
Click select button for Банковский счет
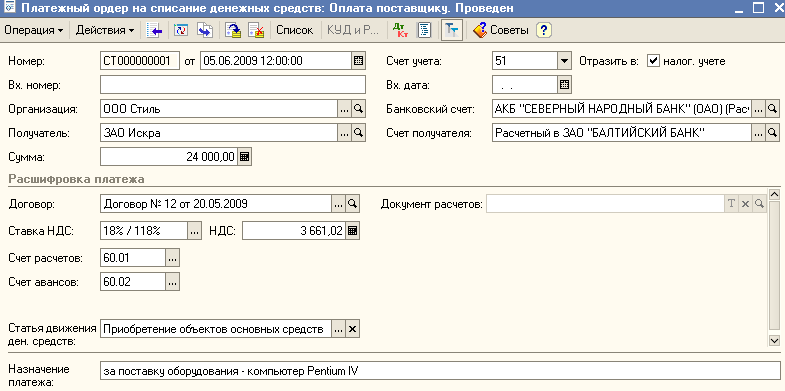click(x=758, y=109)
